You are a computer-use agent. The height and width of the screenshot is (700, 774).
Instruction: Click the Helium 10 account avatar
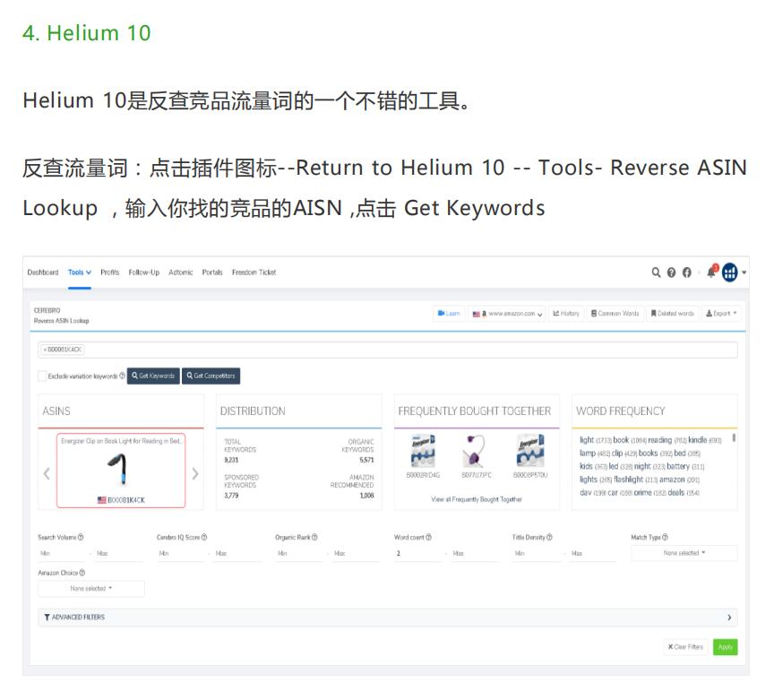[x=729, y=272]
